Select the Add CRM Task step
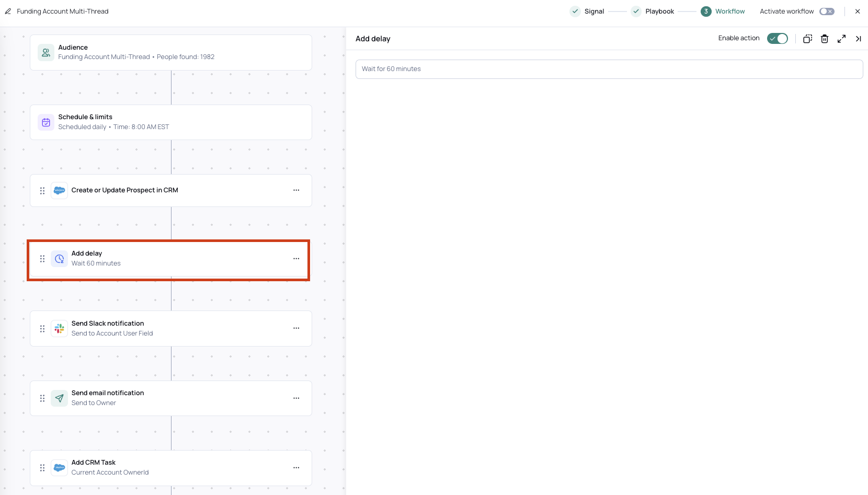The image size is (868, 495). [171, 468]
